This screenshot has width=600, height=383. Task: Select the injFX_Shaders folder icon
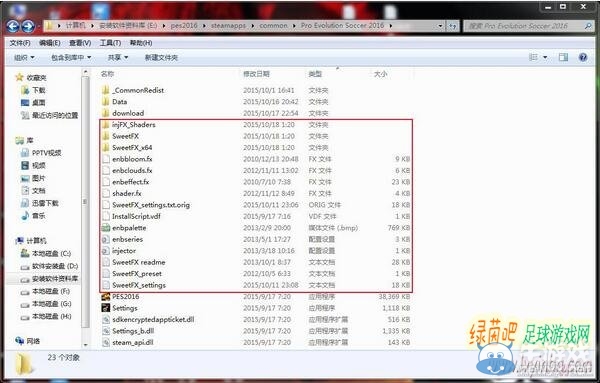[106, 125]
